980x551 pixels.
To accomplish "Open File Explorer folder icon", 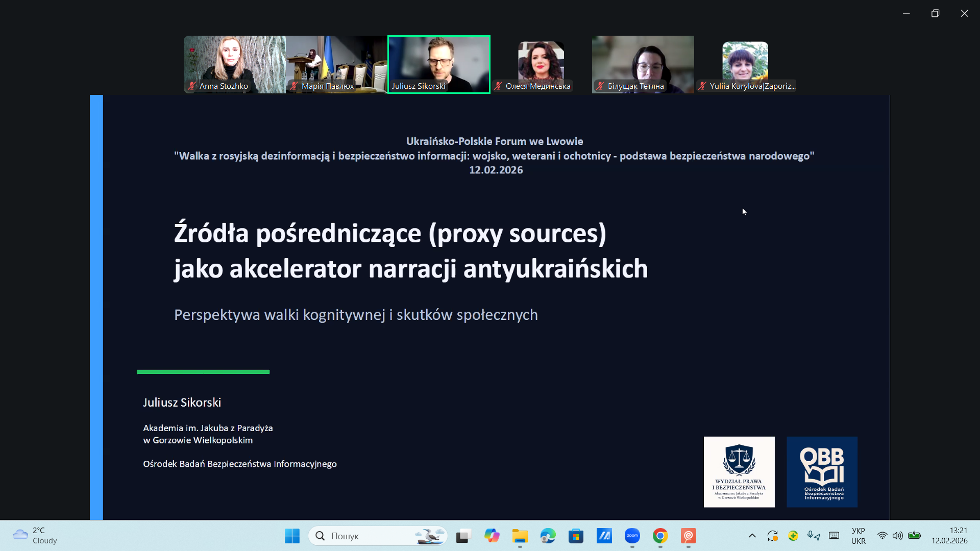I will 520,536.
